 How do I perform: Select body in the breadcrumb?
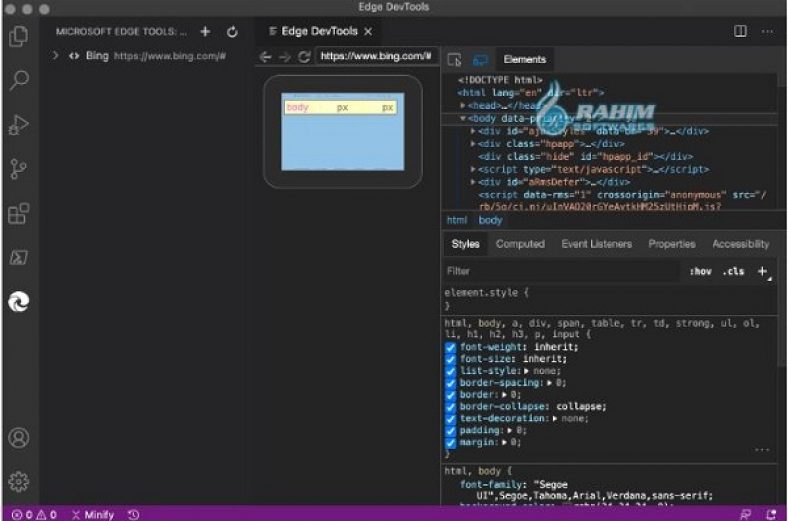click(490, 221)
